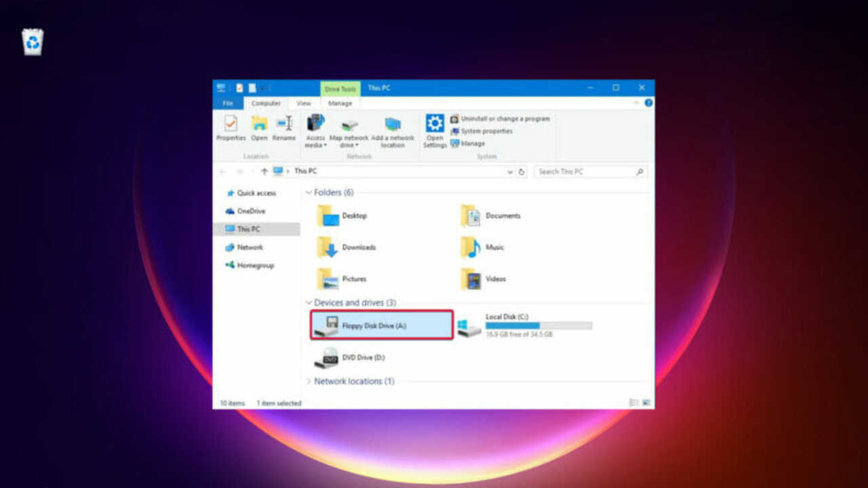Select This PC in the navigation pane
Viewport: 868px width, 488px height.
point(256,229)
